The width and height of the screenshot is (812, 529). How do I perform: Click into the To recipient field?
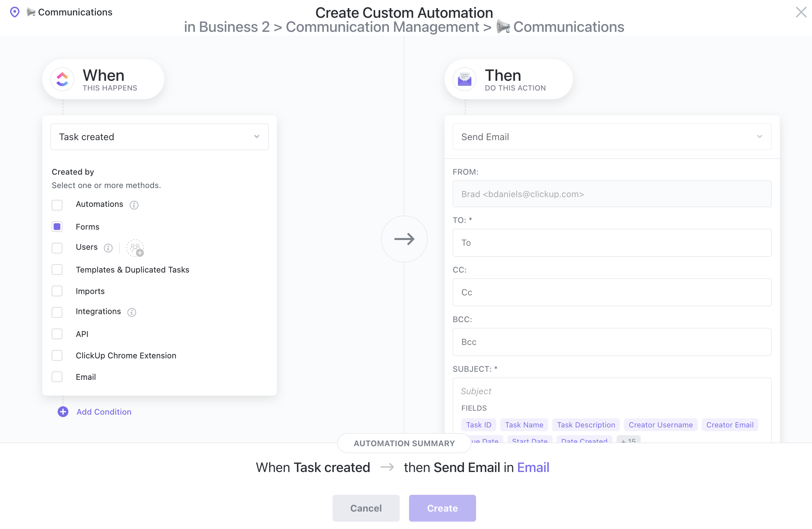(612, 242)
